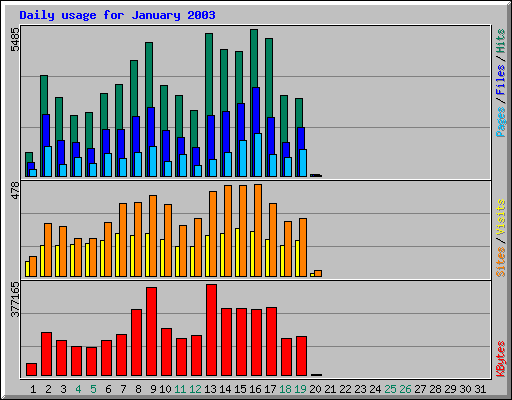The height and width of the screenshot is (400, 512).
Task: Click the Pages legend label
Action: [501, 122]
